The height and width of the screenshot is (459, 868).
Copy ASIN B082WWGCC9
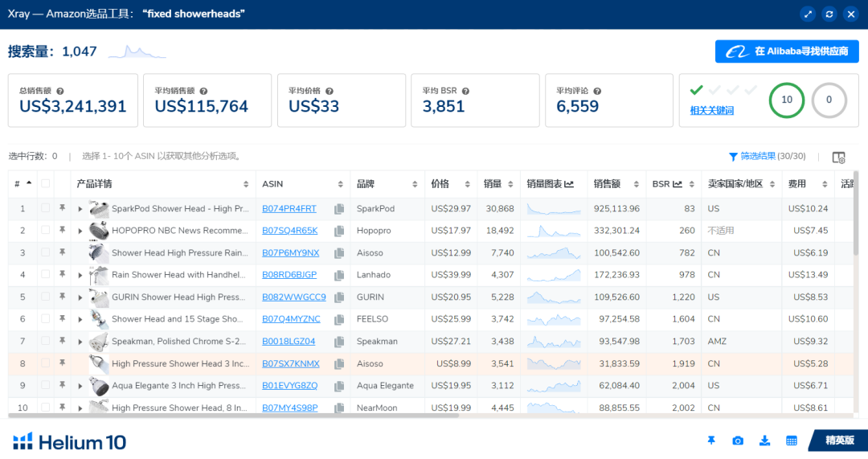pos(339,297)
